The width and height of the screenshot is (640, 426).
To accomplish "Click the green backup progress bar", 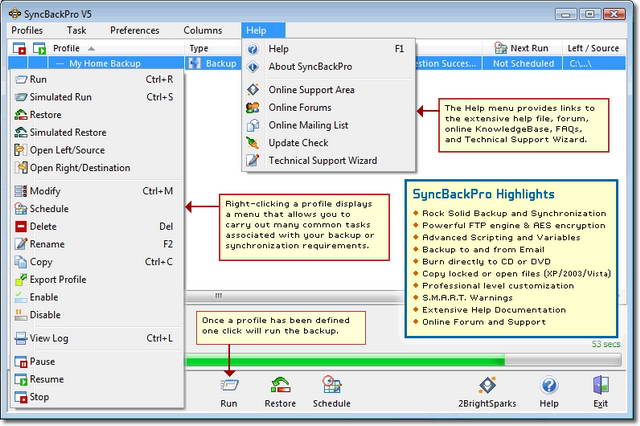I will pos(340,359).
